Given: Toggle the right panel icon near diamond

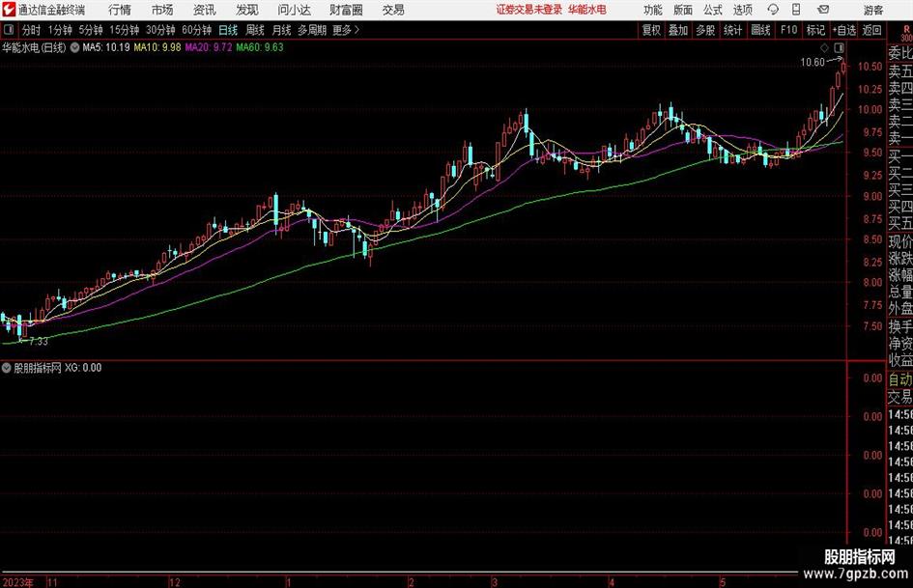Looking at the screenshot, I should point(839,47).
